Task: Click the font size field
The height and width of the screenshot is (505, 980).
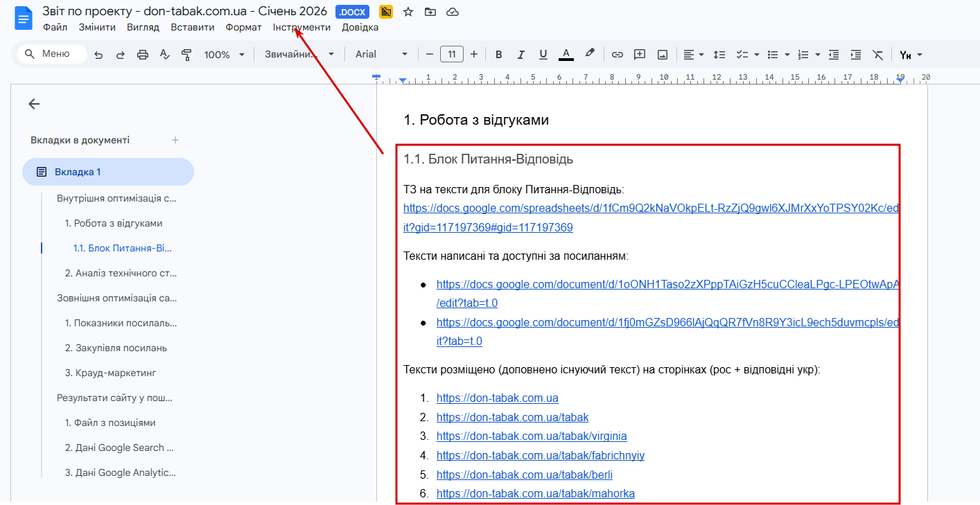Action: click(x=452, y=55)
